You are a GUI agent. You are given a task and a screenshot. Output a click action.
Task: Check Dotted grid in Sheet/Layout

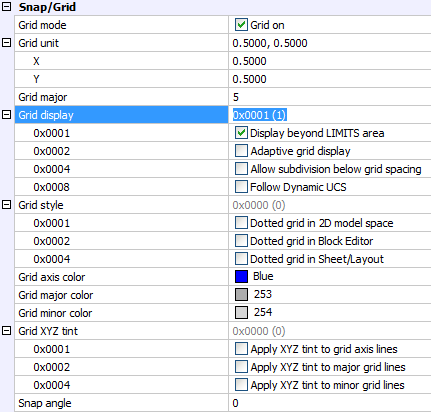point(241,259)
